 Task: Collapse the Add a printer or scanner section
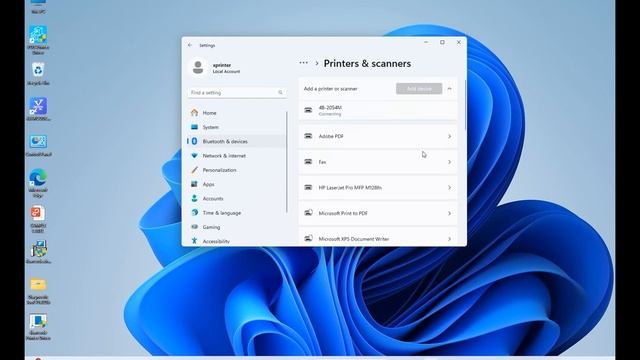tap(449, 89)
